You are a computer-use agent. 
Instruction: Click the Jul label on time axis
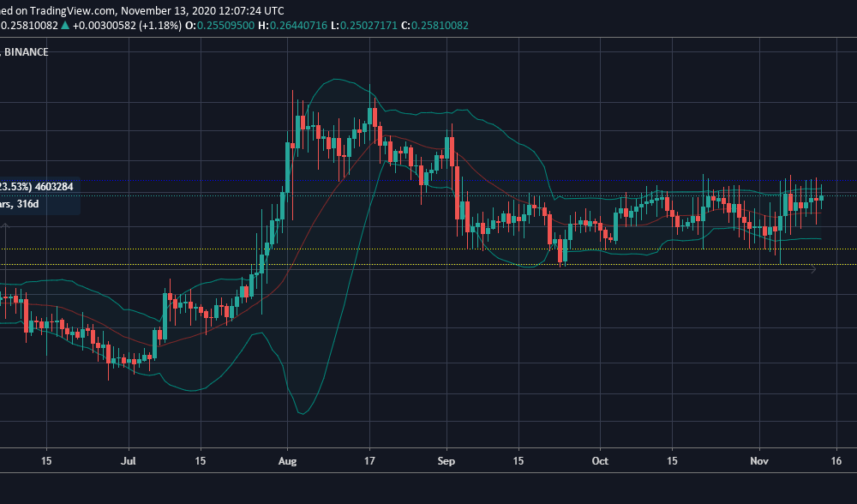pyautogui.click(x=128, y=461)
